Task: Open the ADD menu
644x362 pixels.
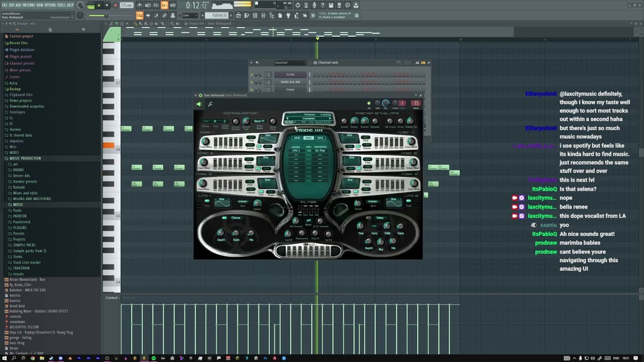Action: tap(18, 5)
